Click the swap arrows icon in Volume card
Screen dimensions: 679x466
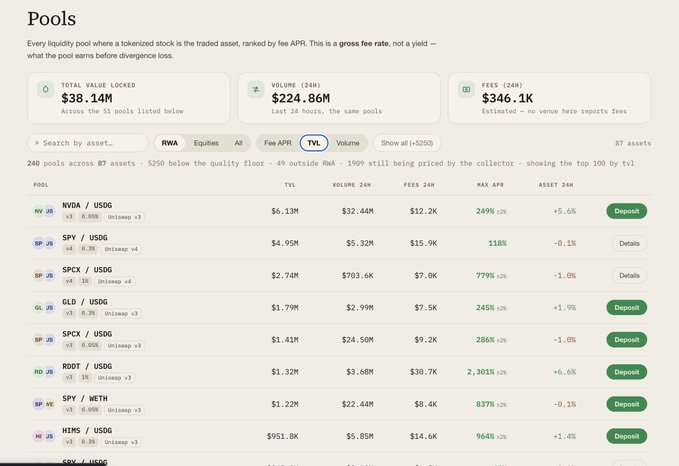[x=256, y=89]
